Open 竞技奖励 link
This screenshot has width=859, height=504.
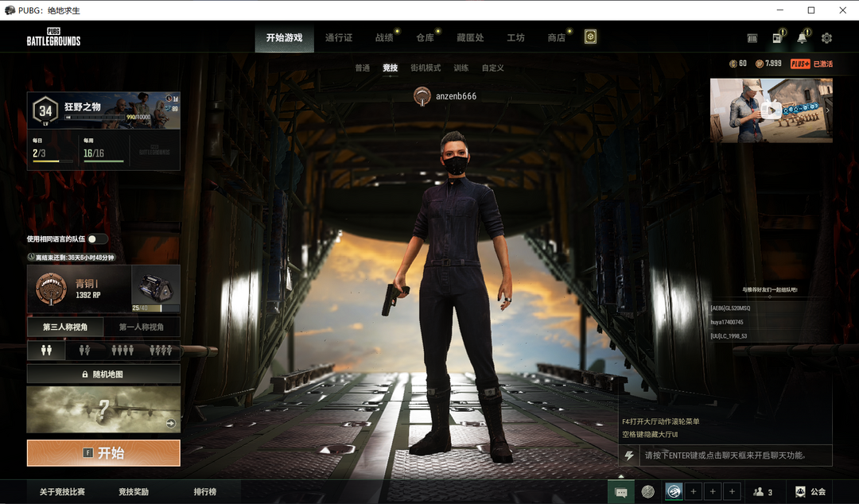[x=134, y=492]
